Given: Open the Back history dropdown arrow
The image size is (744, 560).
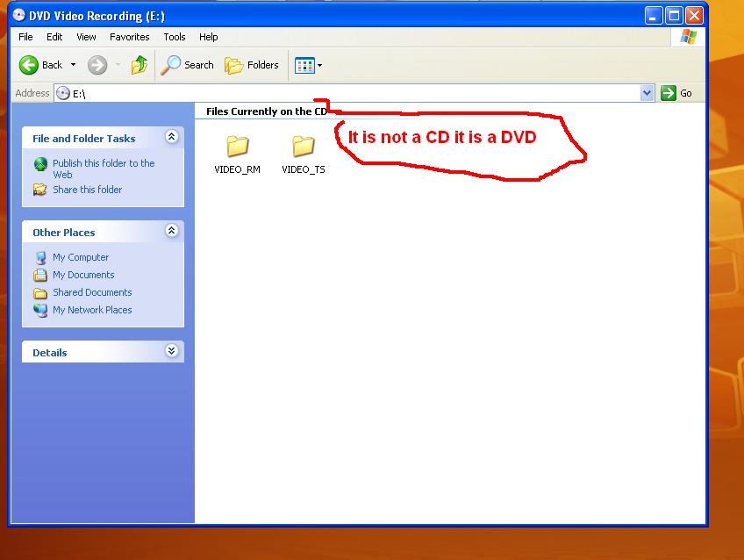Looking at the screenshot, I should tap(73, 65).
